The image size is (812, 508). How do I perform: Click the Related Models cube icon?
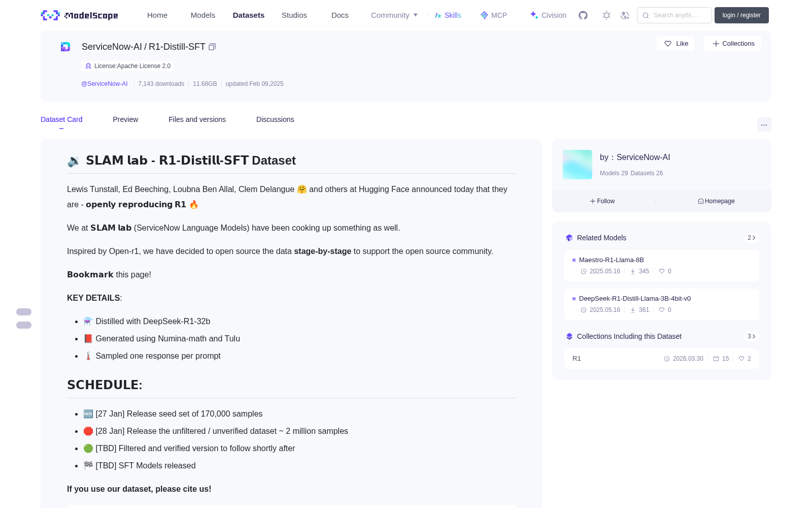[569, 238]
